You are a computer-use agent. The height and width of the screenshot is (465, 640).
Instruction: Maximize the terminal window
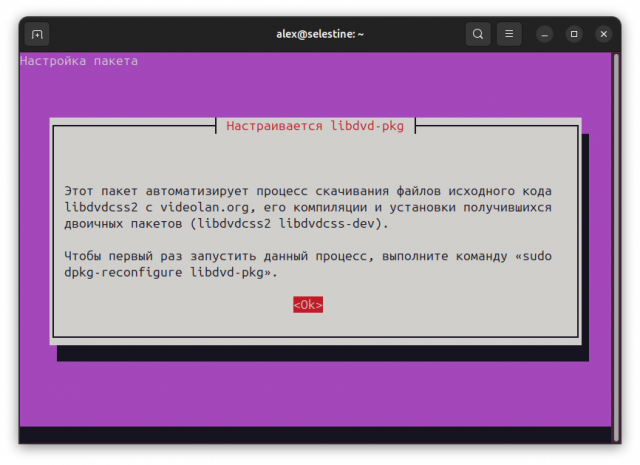[574, 34]
